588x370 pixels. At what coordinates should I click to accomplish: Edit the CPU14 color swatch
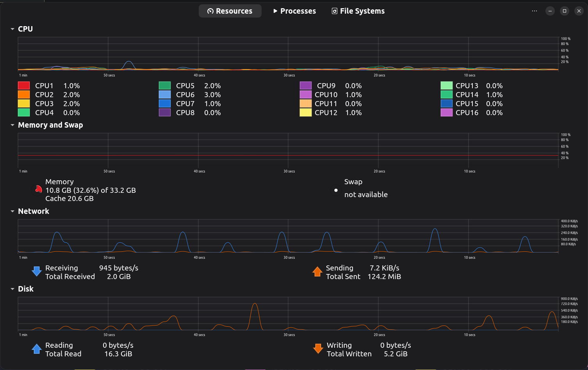pos(447,94)
